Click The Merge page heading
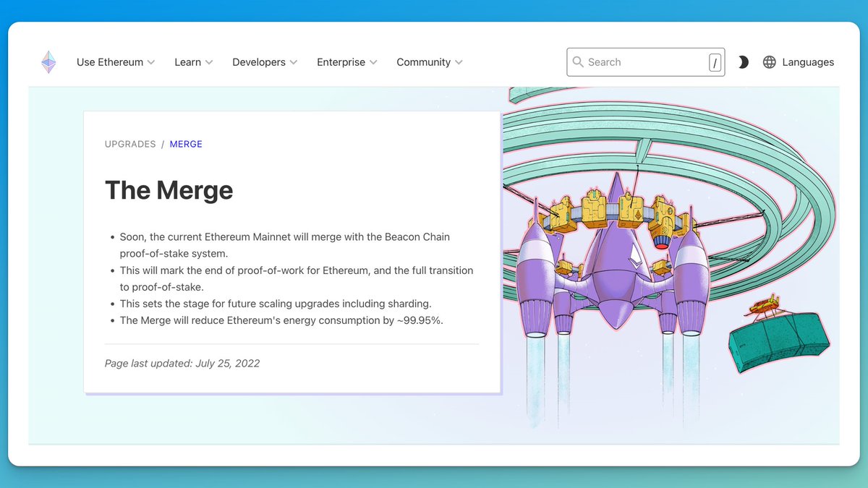868x488 pixels. [x=169, y=190]
